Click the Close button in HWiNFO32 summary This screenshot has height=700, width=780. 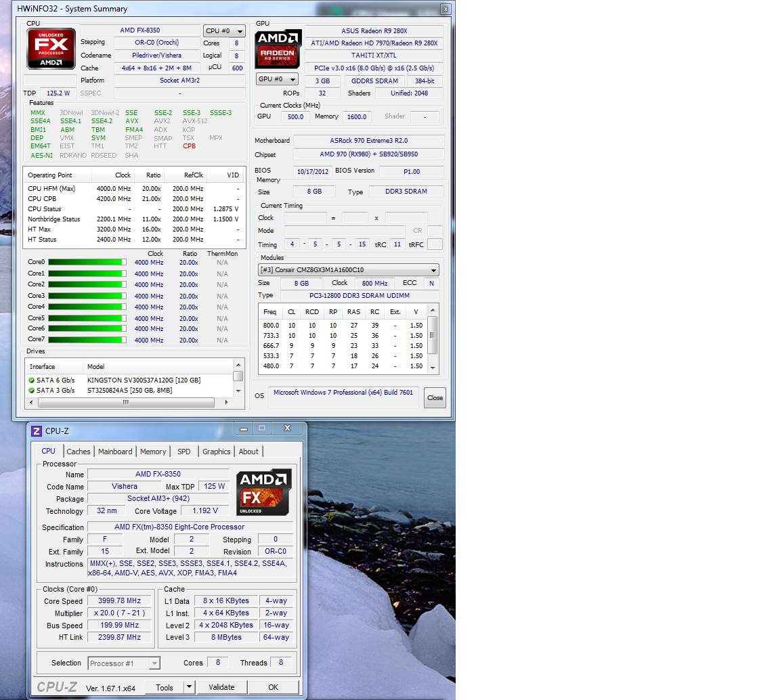(x=435, y=397)
